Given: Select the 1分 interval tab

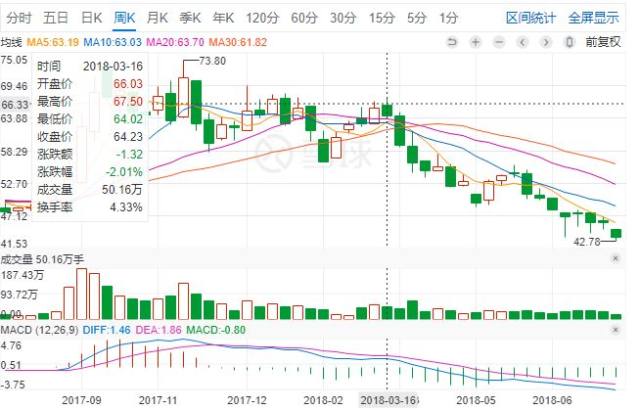Looking at the screenshot, I should pyautogui.click(x=449, y=17).
